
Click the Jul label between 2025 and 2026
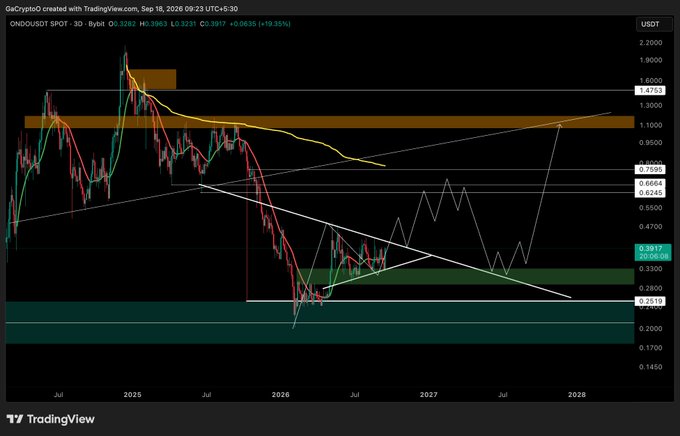click(206, 395)
